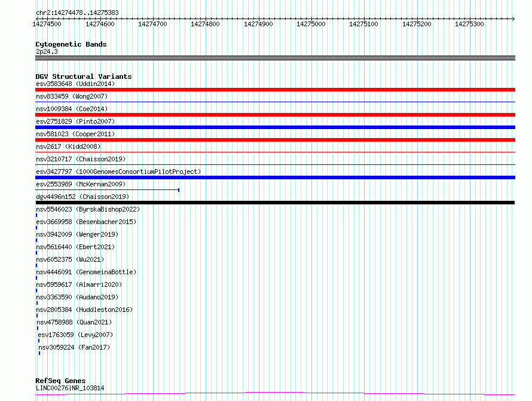
Task: Click ruler position label 14275000
Action: click(311, 24)
